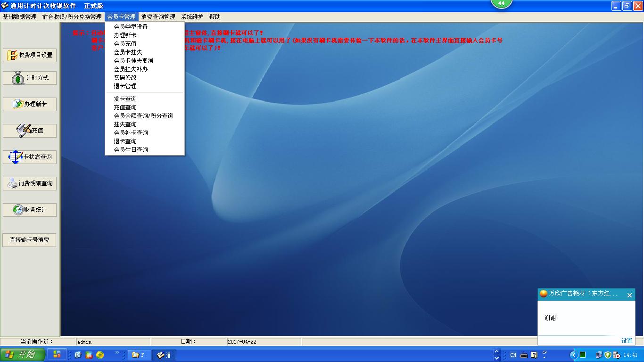
Task: Expand hidden tray icons arrow
Action: (x=573, y=355)
